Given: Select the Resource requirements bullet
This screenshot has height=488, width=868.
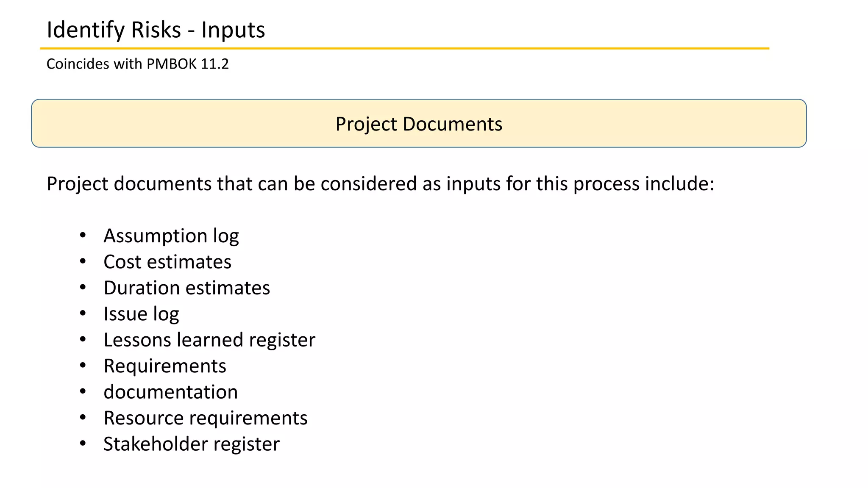Looking at the screenshot, I should coord(206,418).
